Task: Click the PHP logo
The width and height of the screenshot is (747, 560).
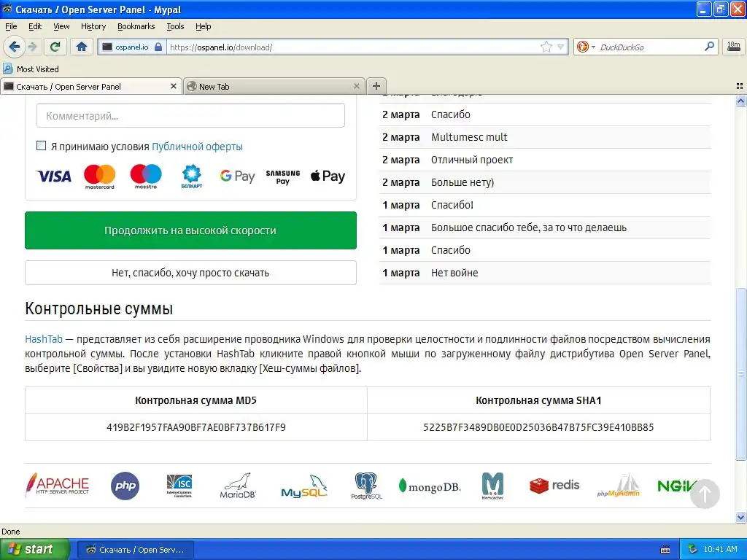Action: click(x=125, y=486)
